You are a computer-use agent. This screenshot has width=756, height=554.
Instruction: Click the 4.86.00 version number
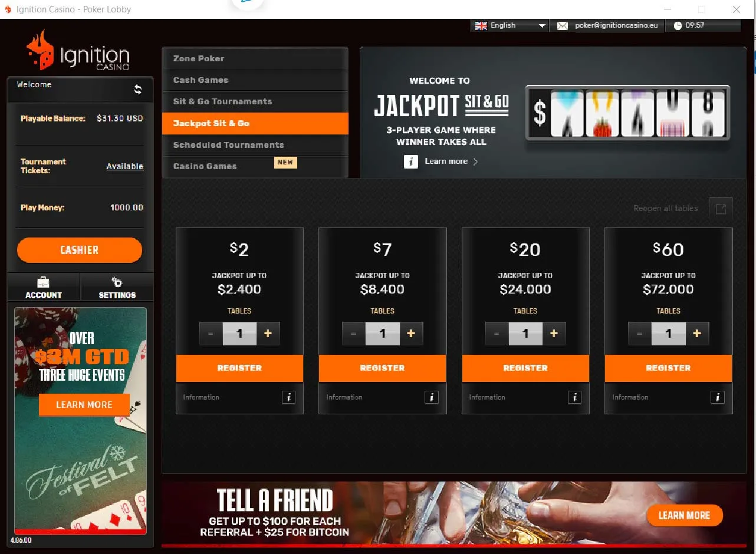click(21, 540)
